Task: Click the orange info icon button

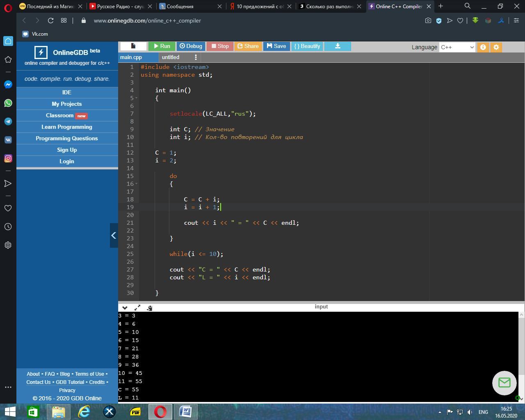Action: pyautogui.click(x=483, y=47)
